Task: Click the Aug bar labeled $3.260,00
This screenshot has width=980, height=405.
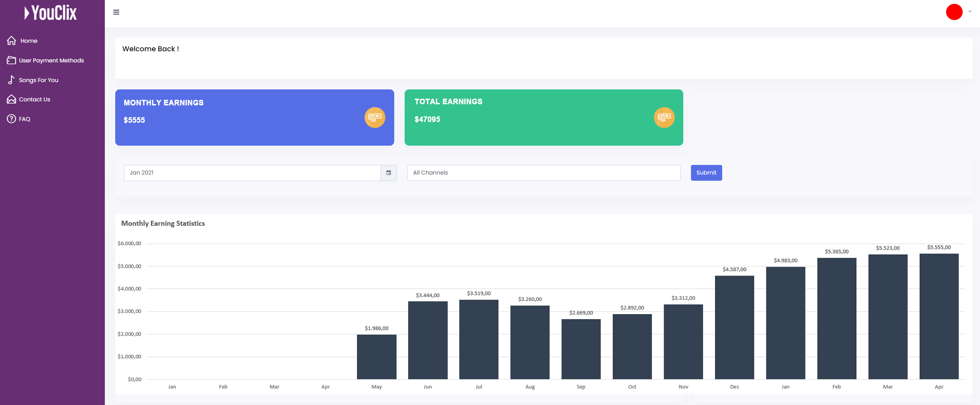Action: click(x=530, y=343)
